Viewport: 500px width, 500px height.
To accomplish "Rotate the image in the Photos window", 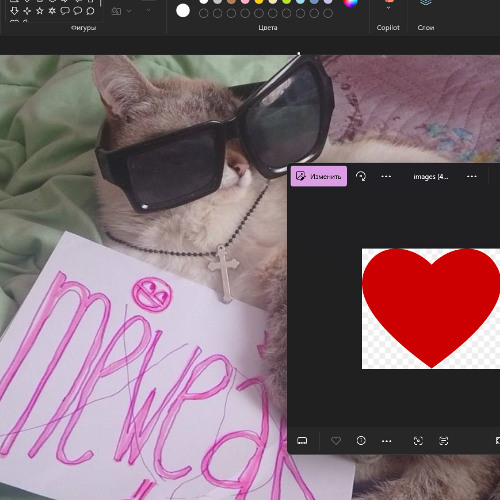I will tap(361, 176).
